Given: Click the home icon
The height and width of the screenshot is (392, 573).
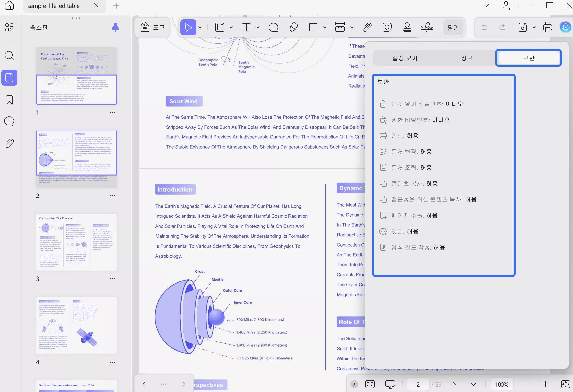Looking at the screenshot, I should [x=9, y=5].
